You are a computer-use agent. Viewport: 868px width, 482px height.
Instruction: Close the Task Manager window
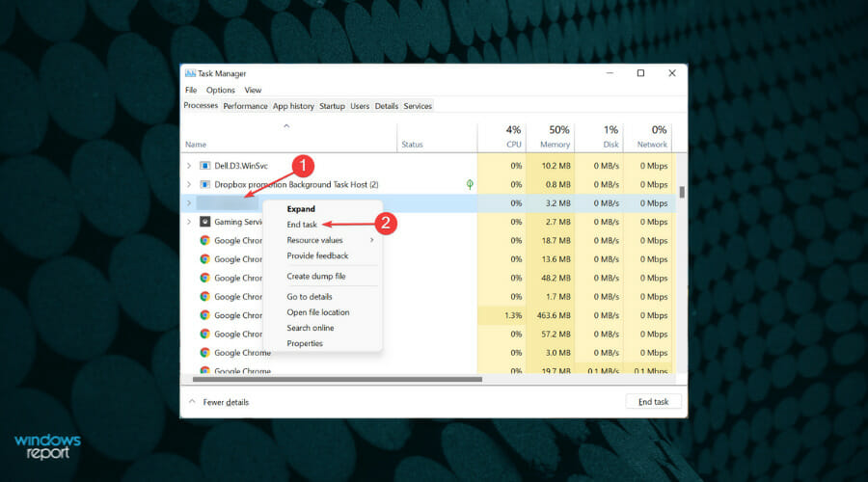point(671,73)
